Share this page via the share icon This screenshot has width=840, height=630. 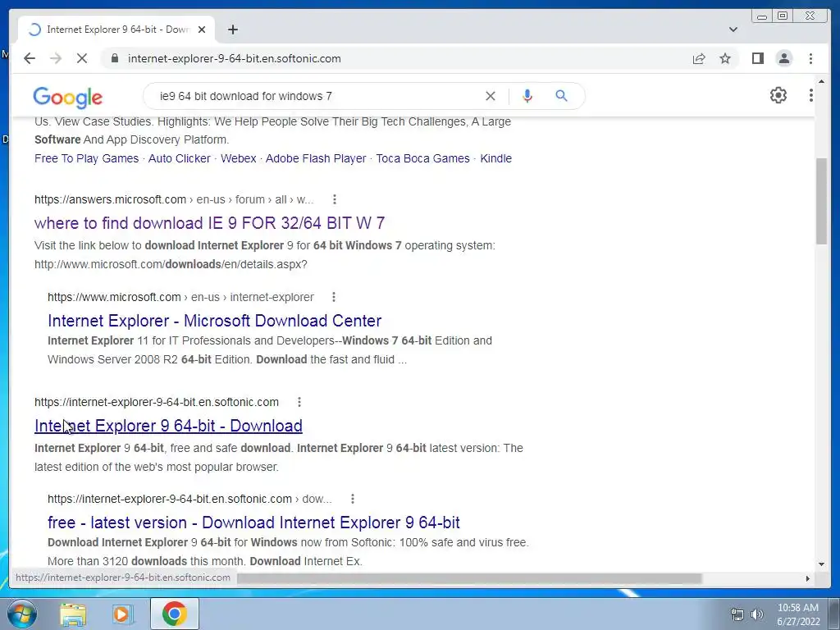[699, 58]
